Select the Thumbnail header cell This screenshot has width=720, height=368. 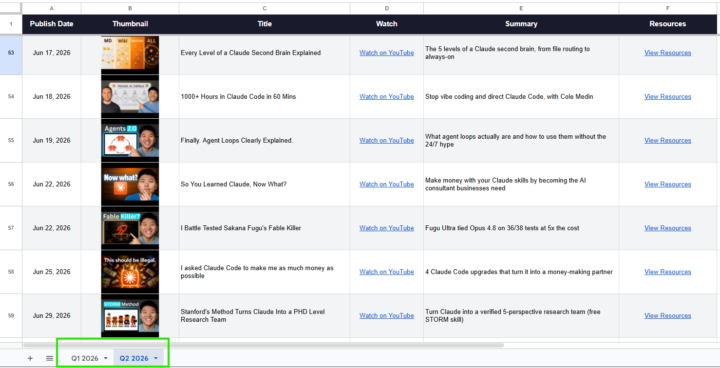(x=130, y=24)
